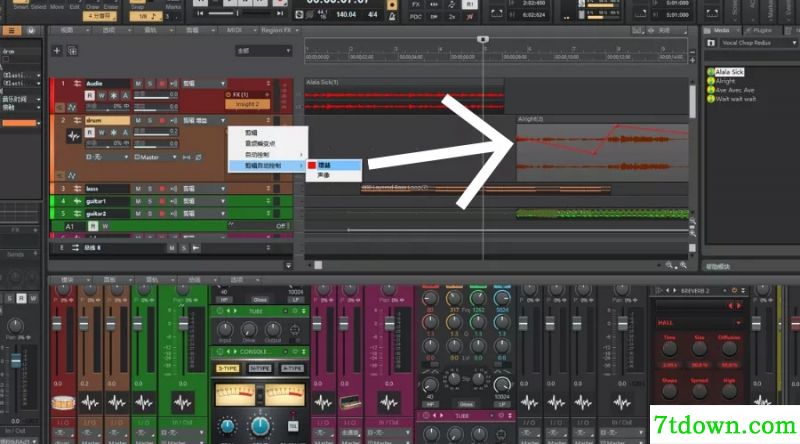Mute the guitar1 track
Screen dimensions: 800x444
click(138, 201)
